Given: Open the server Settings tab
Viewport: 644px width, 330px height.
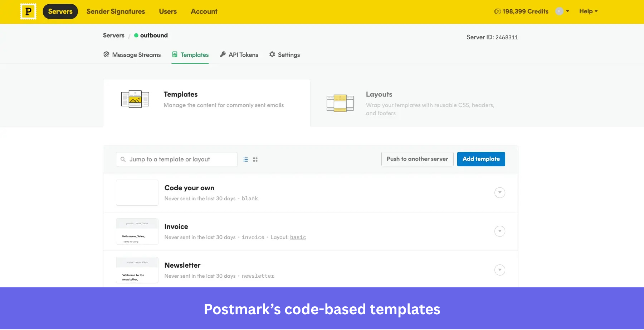Looking at the screenshot, I should [284, 55].
